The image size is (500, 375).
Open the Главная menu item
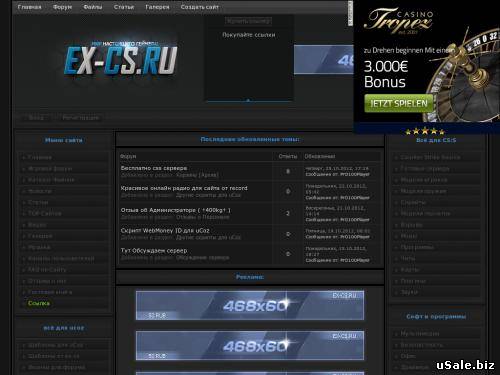(29, 7)
